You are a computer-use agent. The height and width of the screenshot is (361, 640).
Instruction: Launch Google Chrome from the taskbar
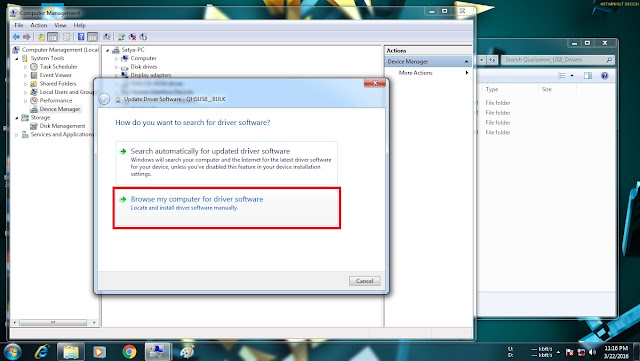point(129,352)
